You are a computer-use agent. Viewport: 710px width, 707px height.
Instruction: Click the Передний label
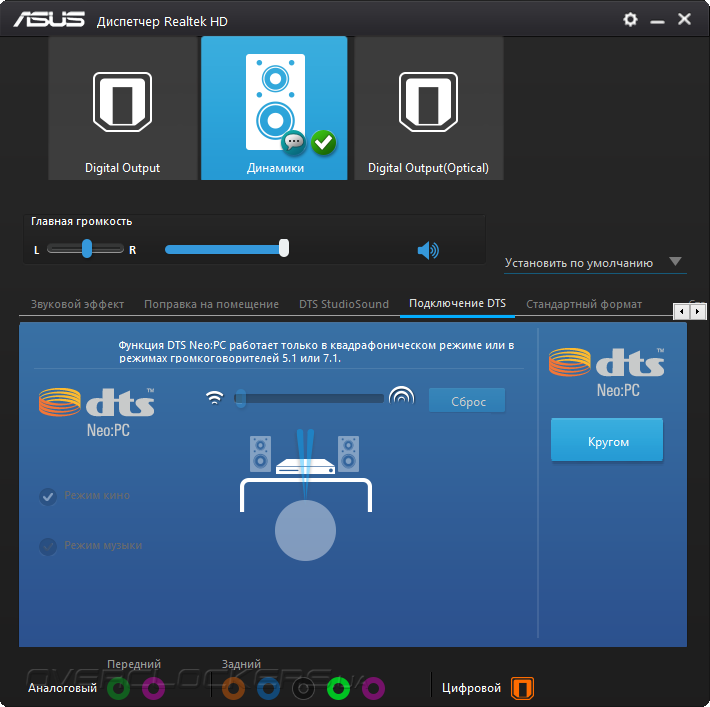coord(134,664)
